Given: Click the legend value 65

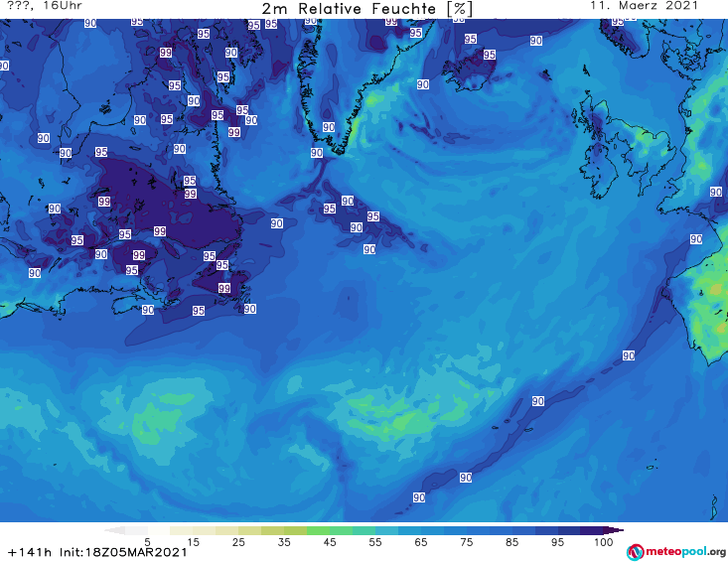Looking at the screenshot, I should coord(421,541).
